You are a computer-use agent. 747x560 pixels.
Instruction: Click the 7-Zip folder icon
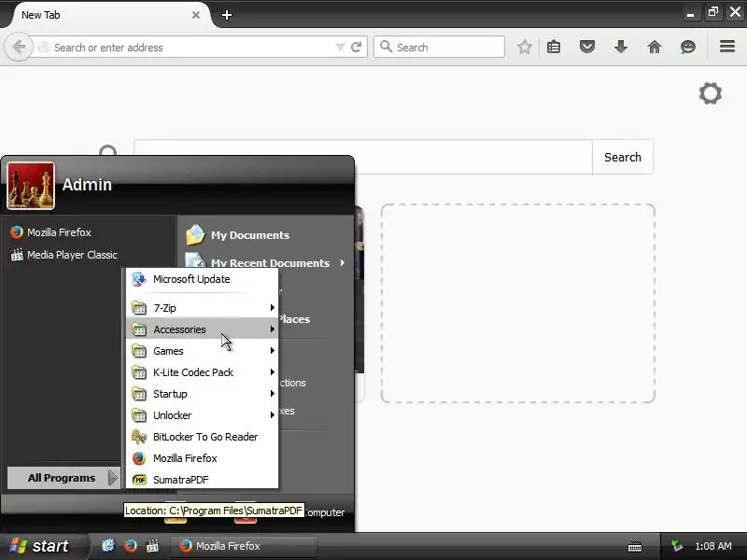139,308
